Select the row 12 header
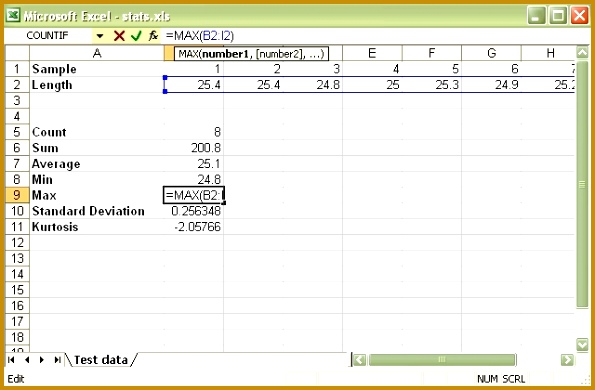 pos(17,242)
